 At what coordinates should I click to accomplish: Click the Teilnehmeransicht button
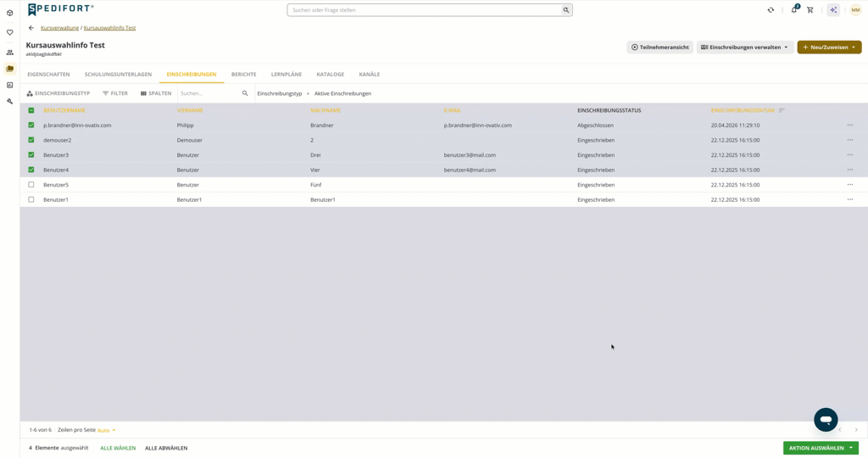(659, 47)
